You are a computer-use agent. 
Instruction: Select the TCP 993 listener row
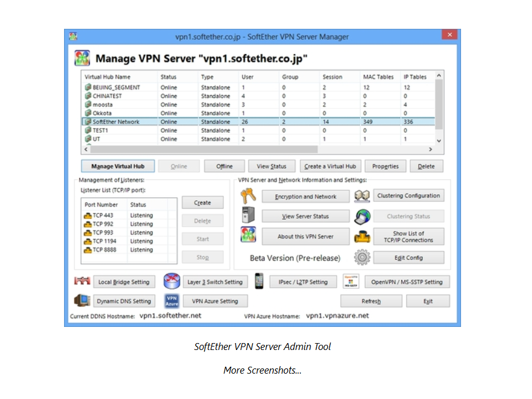click(x=129, y=232)
